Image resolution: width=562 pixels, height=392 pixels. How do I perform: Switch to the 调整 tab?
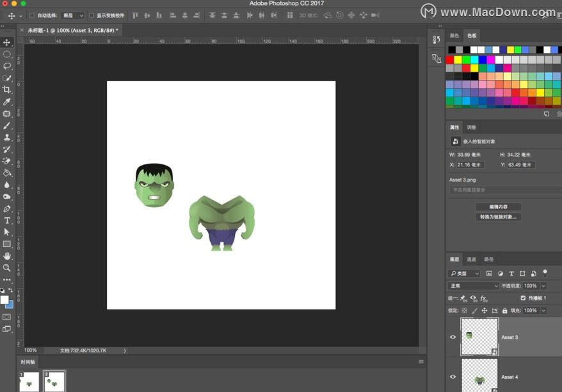[x=472, y=127]
